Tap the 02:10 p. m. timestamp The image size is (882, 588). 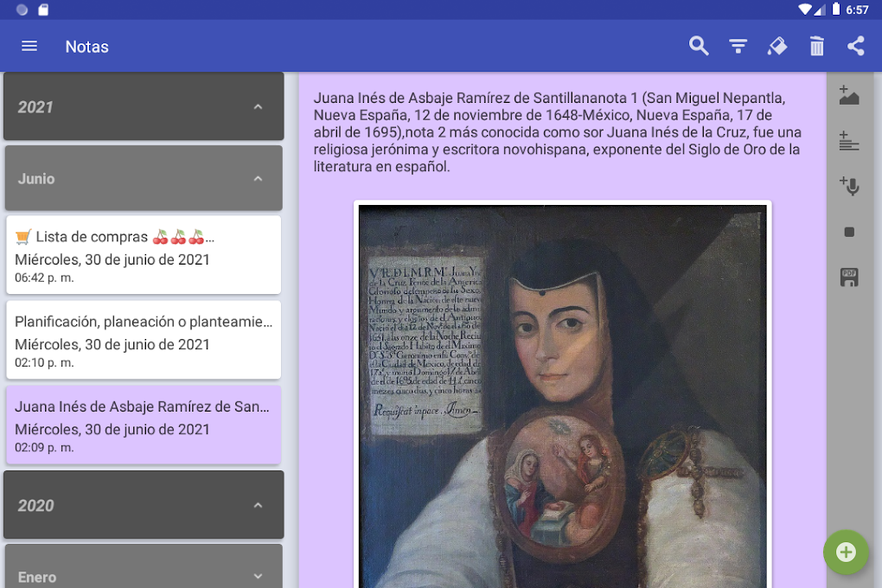tap(44, 363)
